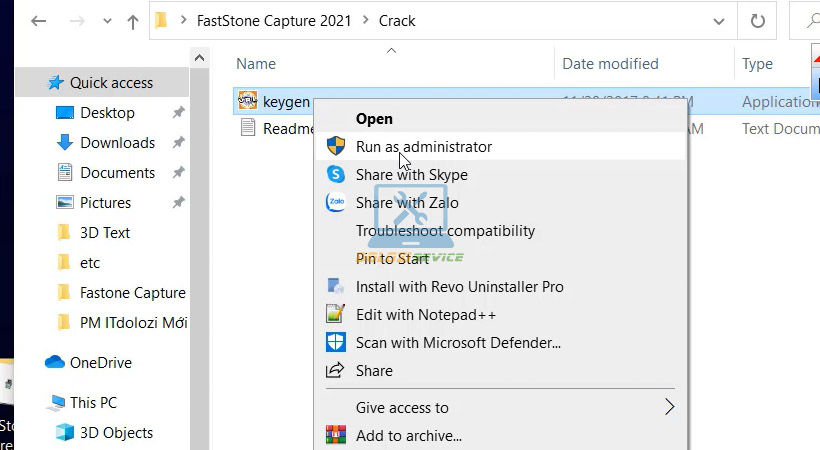Unpin Desktop using its pin icon
Image resolution: width=820 pixels, height=450 pixels.
click(x=178, y=112)
